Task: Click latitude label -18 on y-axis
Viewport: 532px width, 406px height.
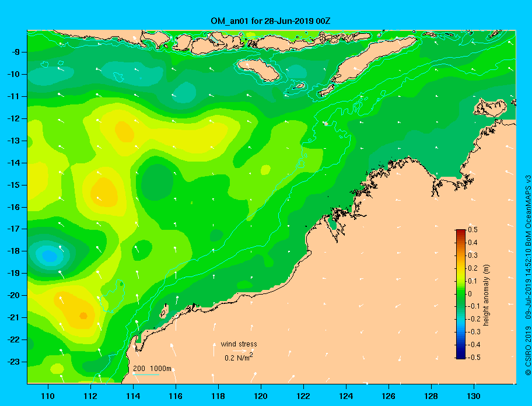Action: click(13, 251)
